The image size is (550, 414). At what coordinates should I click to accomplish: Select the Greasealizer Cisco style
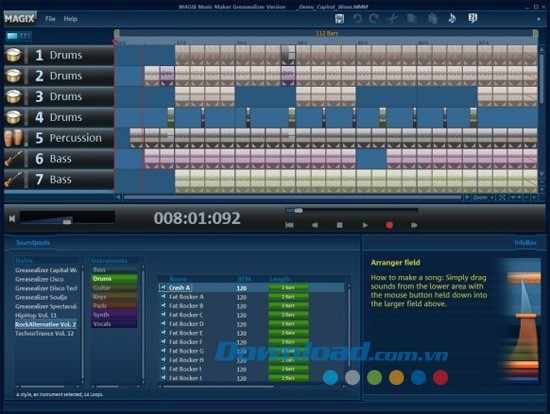tap(39, 279)
